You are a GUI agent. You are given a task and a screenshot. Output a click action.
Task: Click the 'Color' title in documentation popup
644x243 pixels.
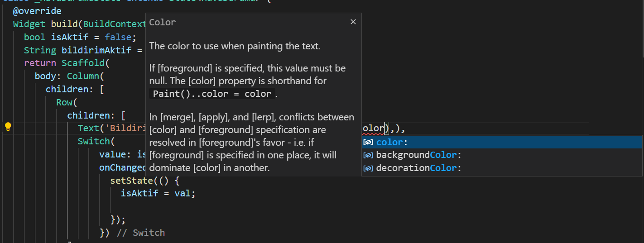click(x=163, y=22)
